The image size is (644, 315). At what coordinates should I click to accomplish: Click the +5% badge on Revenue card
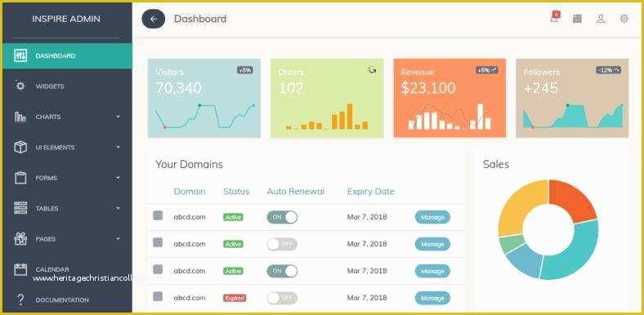coord(488,70)
